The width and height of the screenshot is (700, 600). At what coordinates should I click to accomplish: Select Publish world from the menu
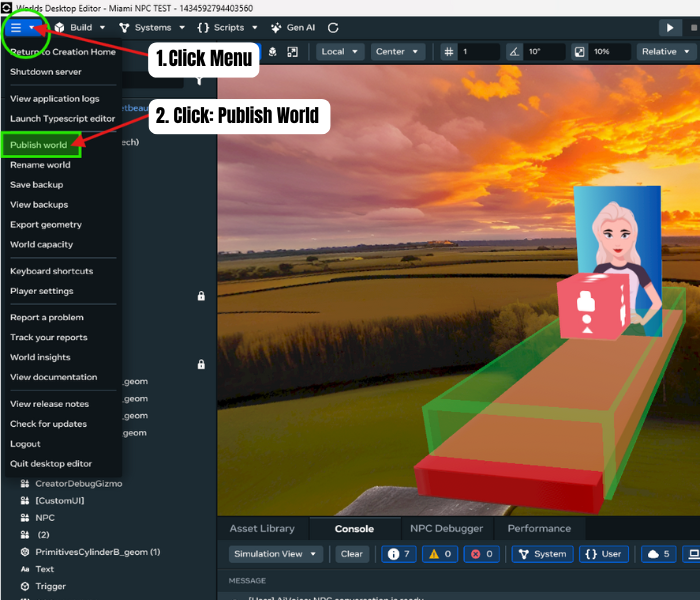tap(39, 145)
